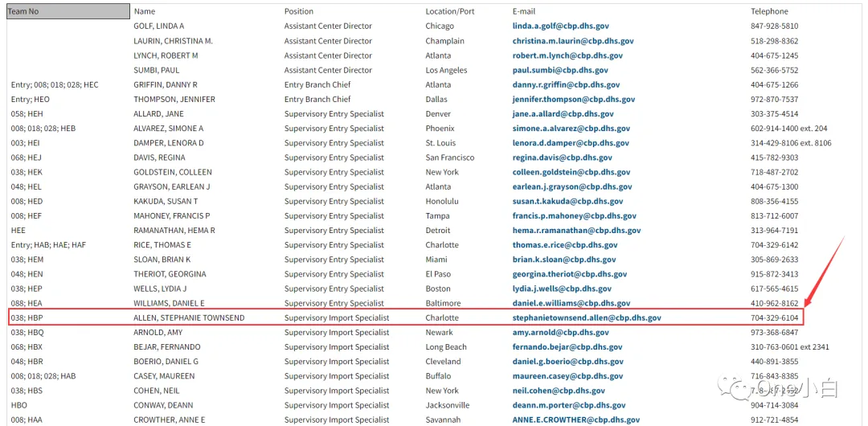868x426 pixels.
Task: Open linda.a.golf@cbp.dhs.gov email link
Action: pos(561,26)
